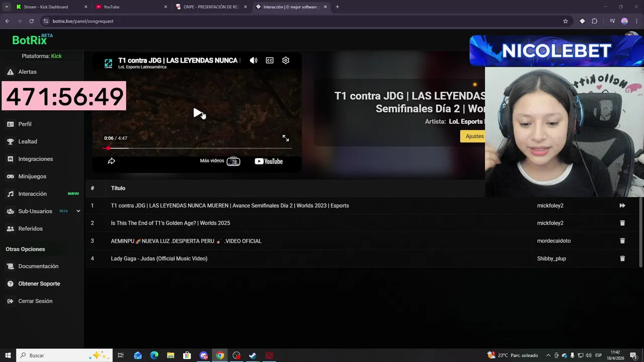Play the YouTube video
The width and height of the screenshot is (644, 362).
coord(197,113)
